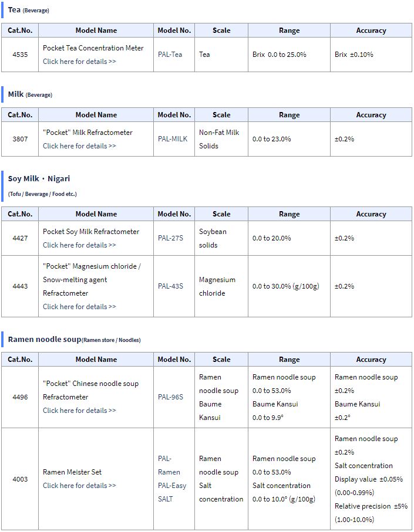Click the Milk (Beverage) section heading

click(30, 94)
